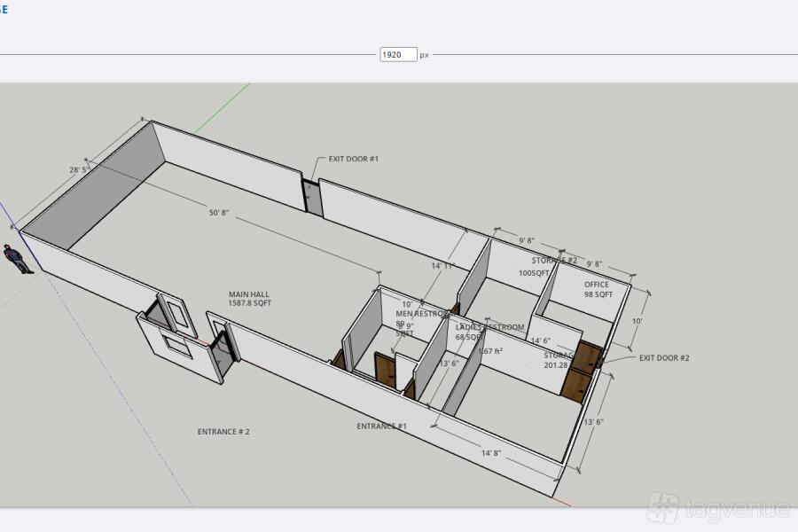Screen dimensions: 798x532
Task: Click the tagvenue watermark logo icon
Action: (x=662, y=507)
